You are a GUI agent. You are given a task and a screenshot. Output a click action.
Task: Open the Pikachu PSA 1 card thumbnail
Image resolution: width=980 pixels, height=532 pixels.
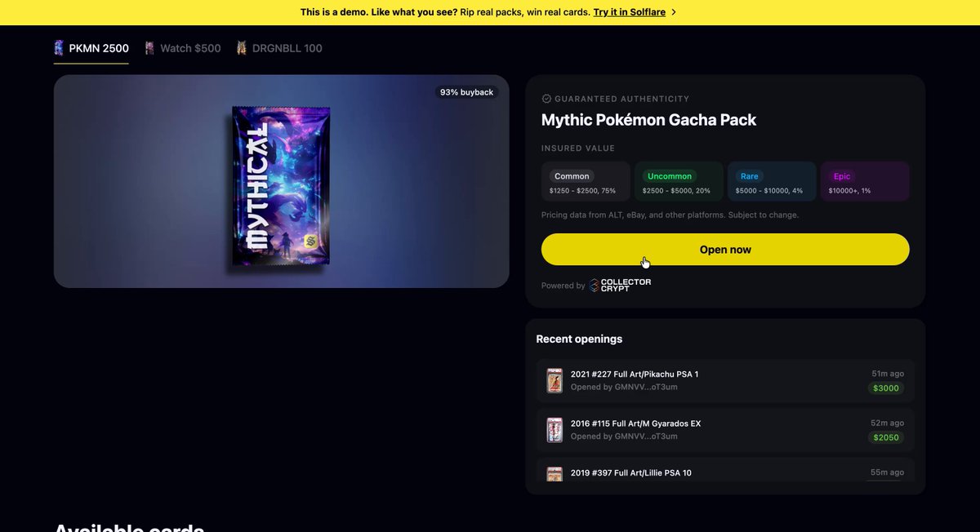tap(555, 380)
